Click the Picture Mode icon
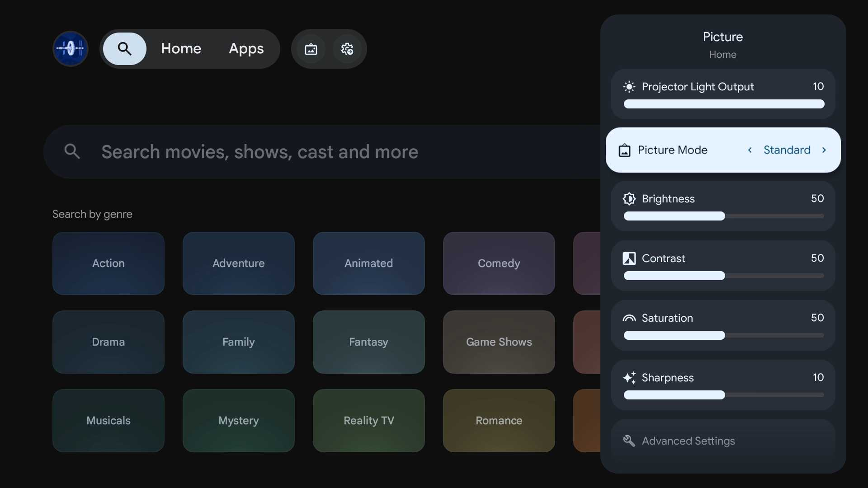Viewport: 868px width, 488px height. coord(624,150)
